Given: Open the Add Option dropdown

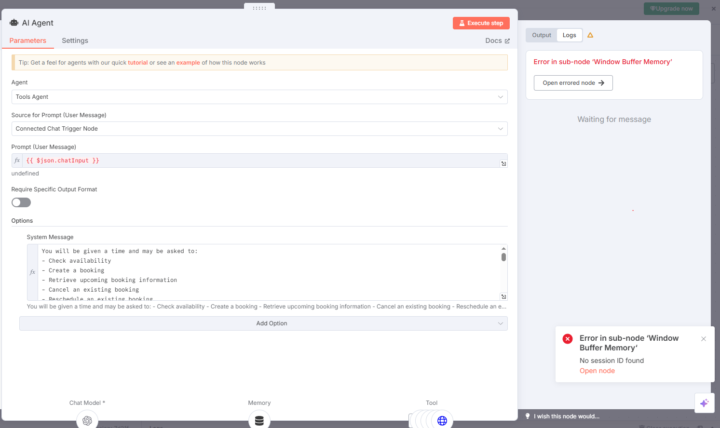Looking at the screenshot, I should point(264,323).
